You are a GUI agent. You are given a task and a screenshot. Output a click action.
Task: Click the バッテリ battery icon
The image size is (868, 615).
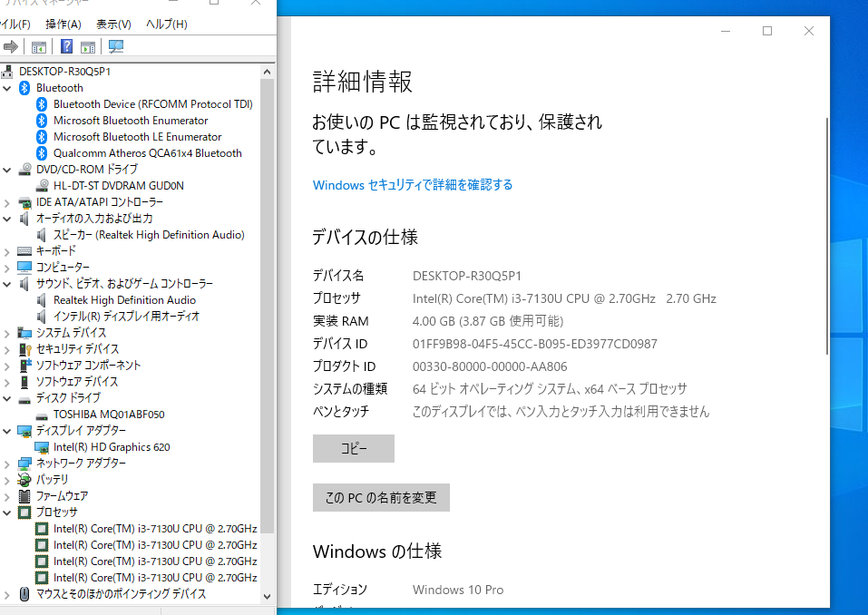(24, 480)
